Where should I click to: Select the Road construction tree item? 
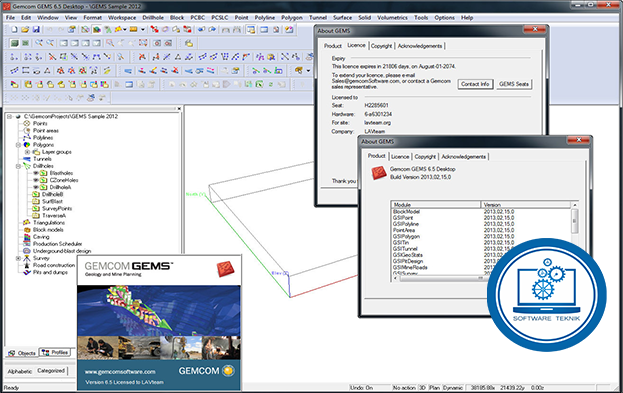point(54,265)
